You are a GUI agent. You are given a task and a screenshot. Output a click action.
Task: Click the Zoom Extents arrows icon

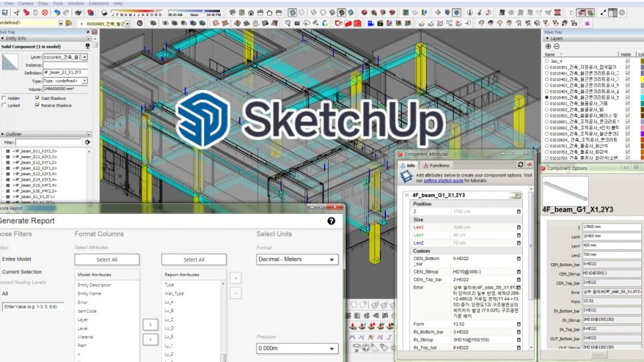point(603,13)
